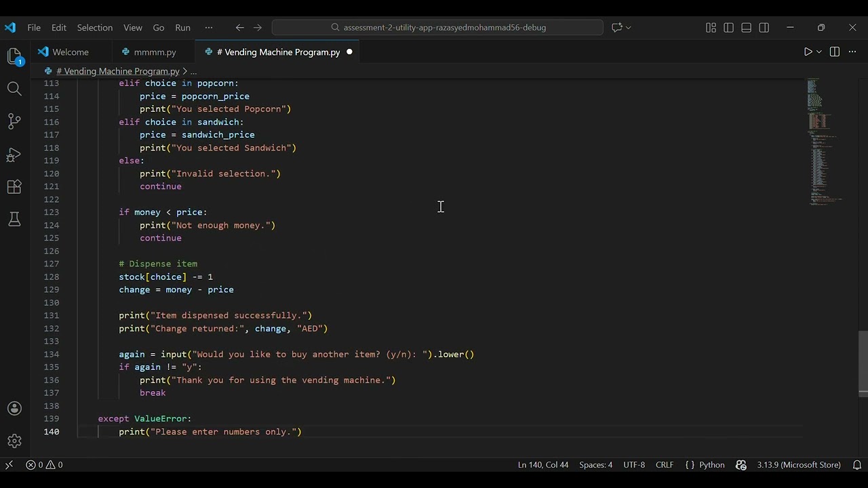Open errors and warnings count in status bar
Viewport: 868px width, 488px height.
pos(45,465)
